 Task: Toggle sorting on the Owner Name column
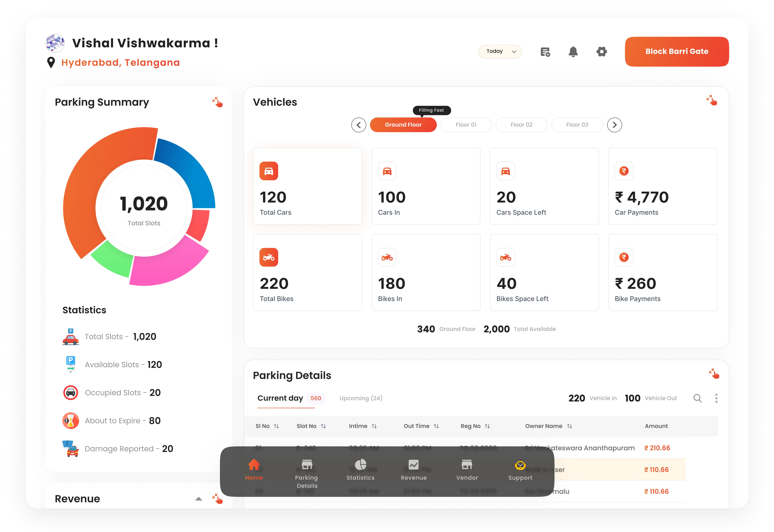tap(569, 426)
